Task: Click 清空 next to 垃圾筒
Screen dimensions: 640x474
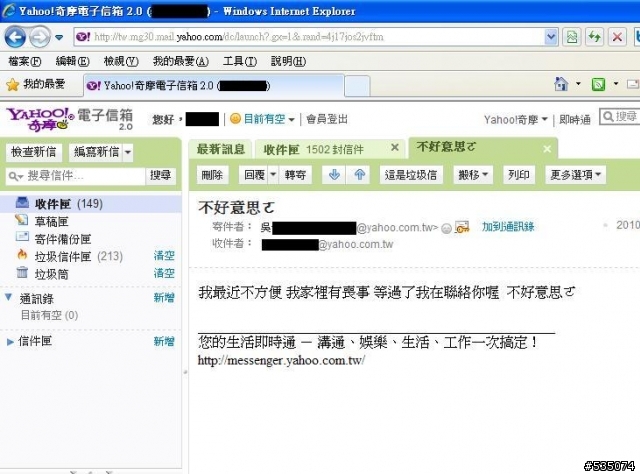Action: tap(164, 273)
